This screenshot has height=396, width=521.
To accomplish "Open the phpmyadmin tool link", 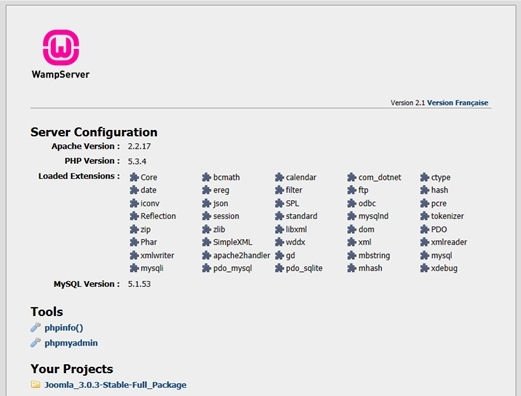I will (x=71, y=343).
